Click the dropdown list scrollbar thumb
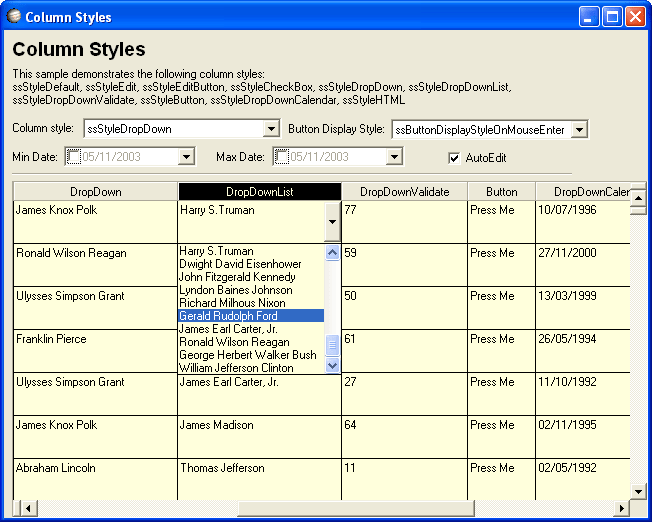The image size is (652, 522). (x=332, y=345)
